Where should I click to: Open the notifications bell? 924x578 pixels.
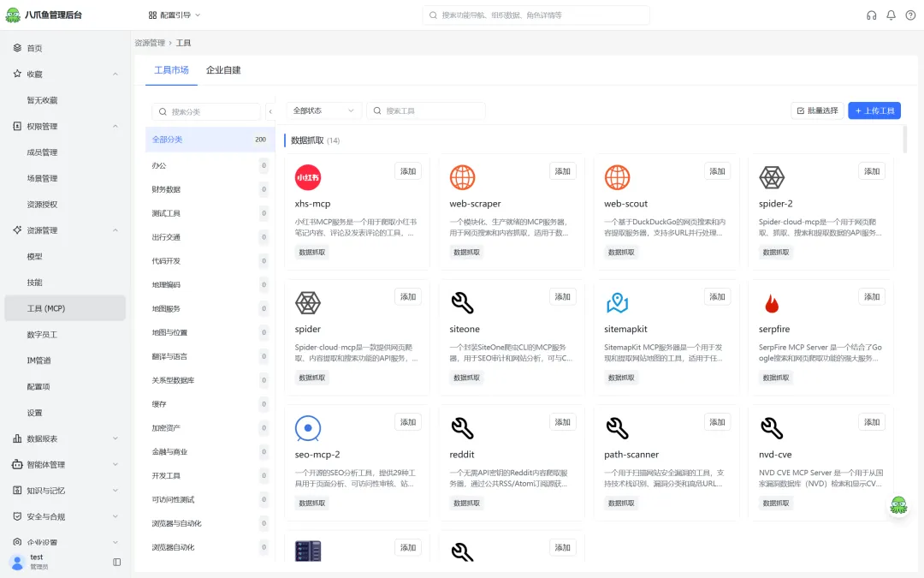click(x=891, y=15)
